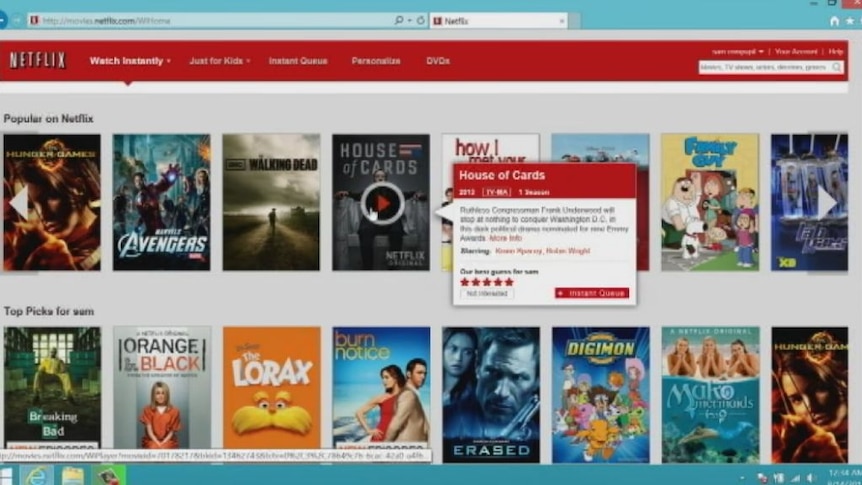Open Erased poster

pyautogui.click(x=491, y=395)
